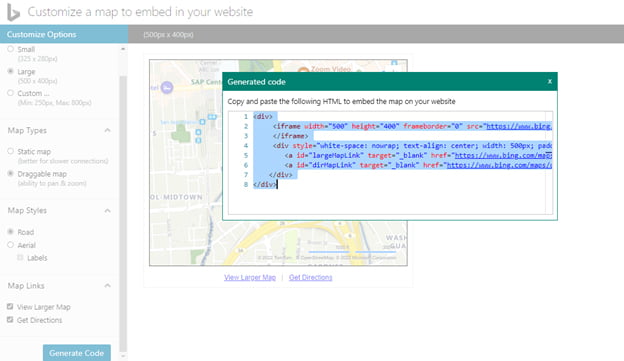Click the purple hotel marker on map
The height and width of the screenshot is (361, 624).
pyautogui.click(x=167, y=87)
